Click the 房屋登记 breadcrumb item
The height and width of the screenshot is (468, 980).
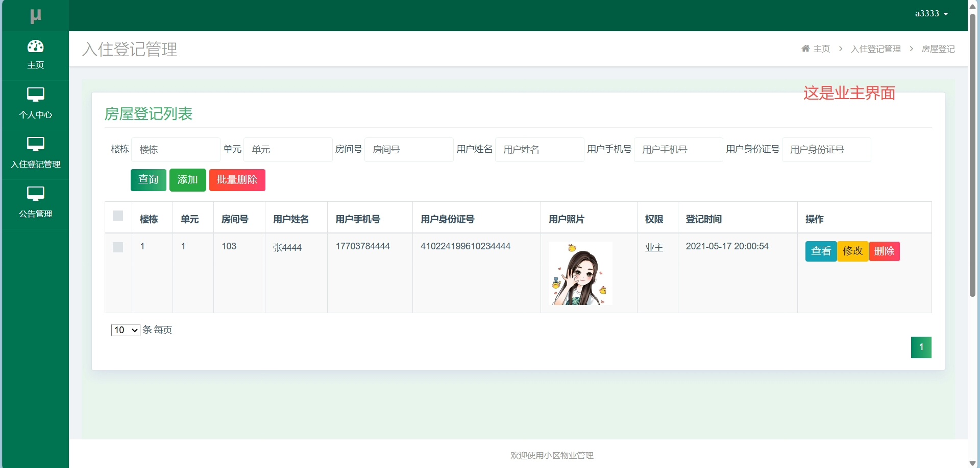(x=938, y=49)
